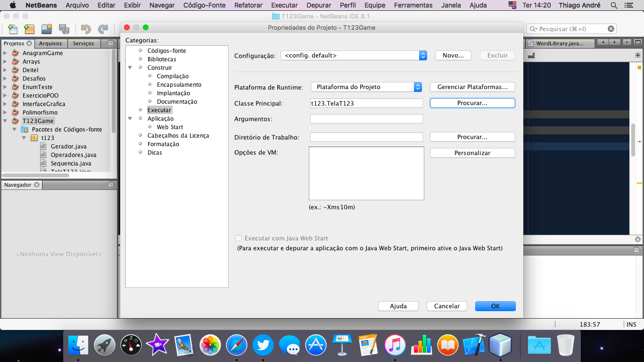
Task: Select Web Start category
Action: (x=170, y=127)
